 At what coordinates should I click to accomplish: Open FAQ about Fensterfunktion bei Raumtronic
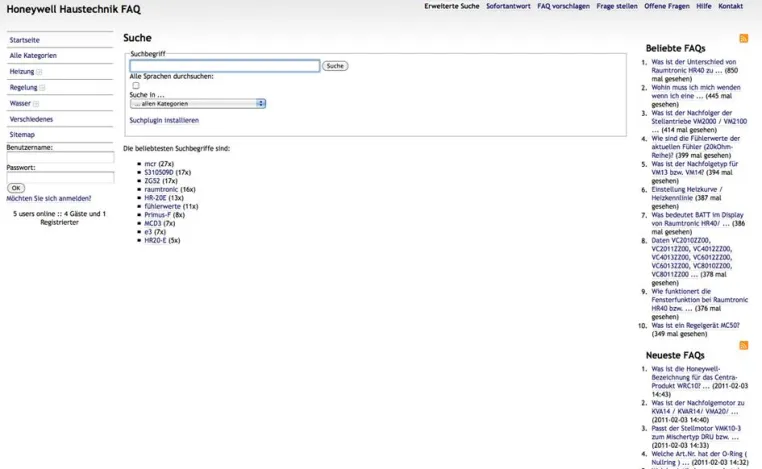click(x=699, y=300)
